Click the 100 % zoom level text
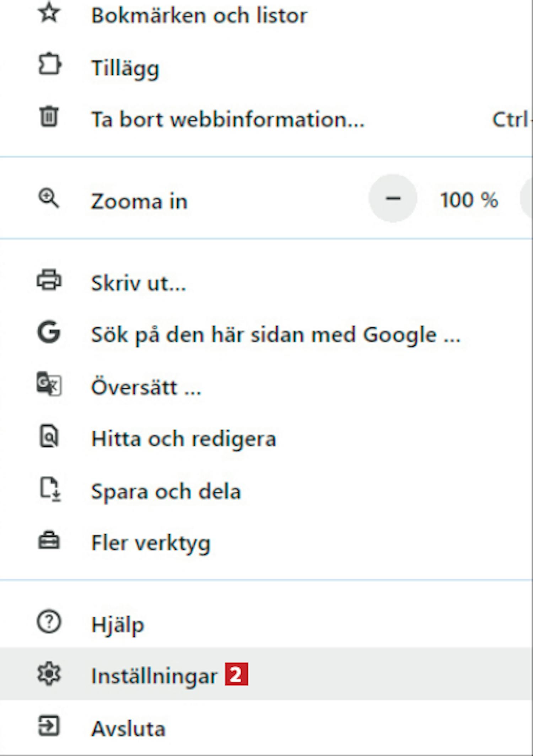 469,200
